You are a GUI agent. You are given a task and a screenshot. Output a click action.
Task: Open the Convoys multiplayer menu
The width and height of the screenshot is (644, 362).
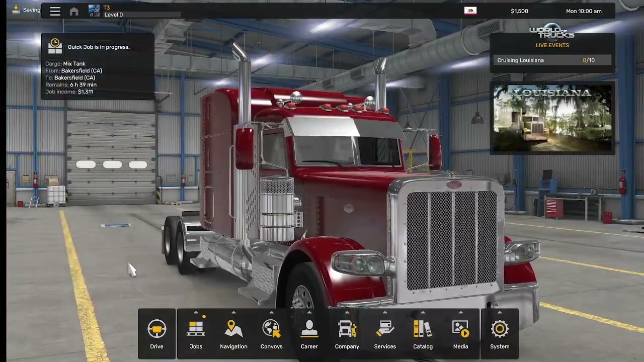pos(271,334)
